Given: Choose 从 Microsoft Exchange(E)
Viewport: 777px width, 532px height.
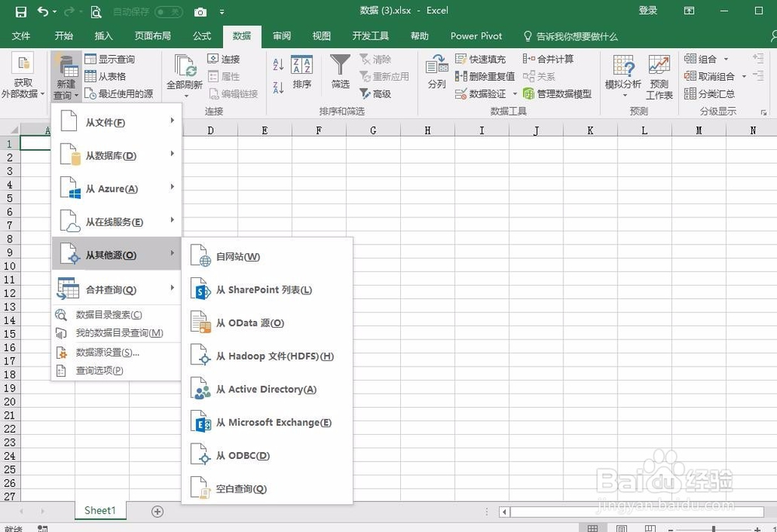Looking at the screenshot, I should point(267,422).
